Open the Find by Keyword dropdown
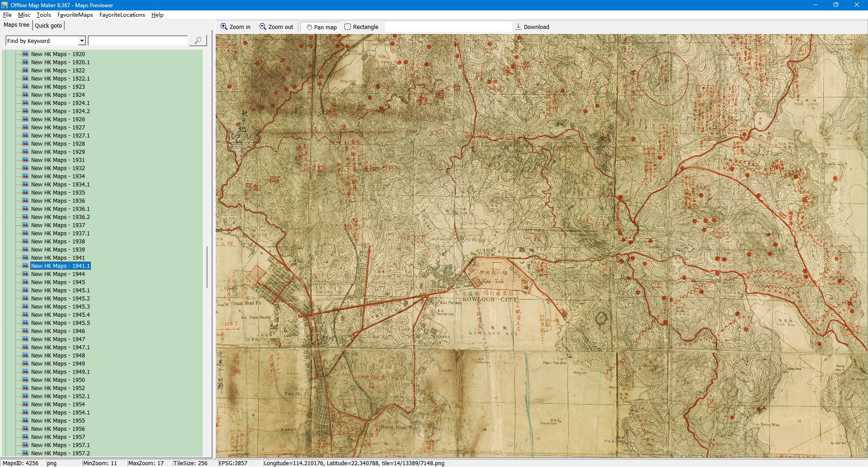Screen dimensions: 868x467 click(82, 41)
